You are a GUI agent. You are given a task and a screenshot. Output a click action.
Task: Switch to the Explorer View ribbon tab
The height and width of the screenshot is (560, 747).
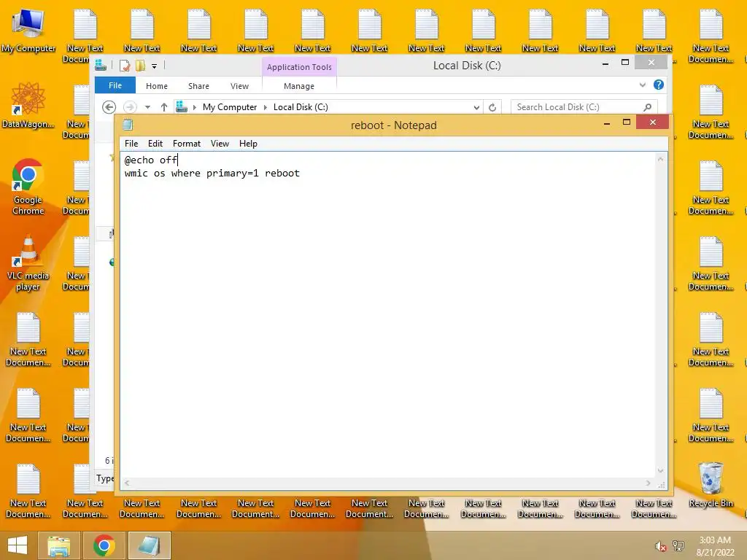pyautogui.click(x=239, y=86)
